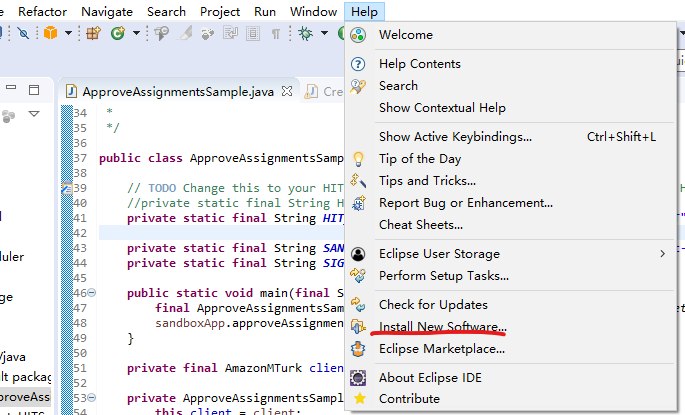Viewport: 685px width, 415px height.
Task: Open the Navigate menu
Action: [107, 12]
